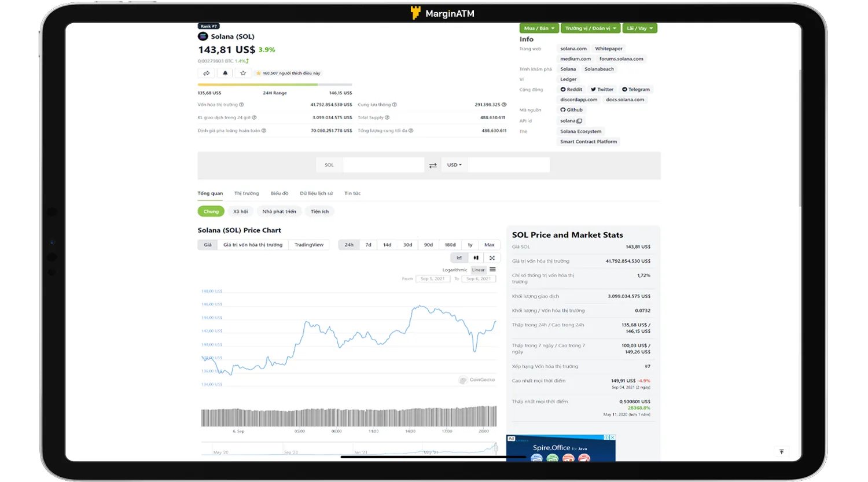The image size is (868, 482).
Task: Click the Solana coin logo icon
Action: (x=203, y=36)
